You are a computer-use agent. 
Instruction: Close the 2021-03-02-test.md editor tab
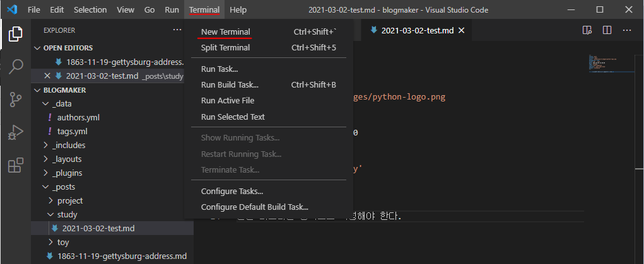coord(461,30)
